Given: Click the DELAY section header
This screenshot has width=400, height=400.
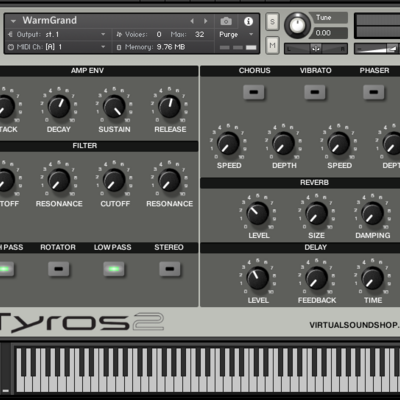Looking at the screenshot, I should pos(315,247).
